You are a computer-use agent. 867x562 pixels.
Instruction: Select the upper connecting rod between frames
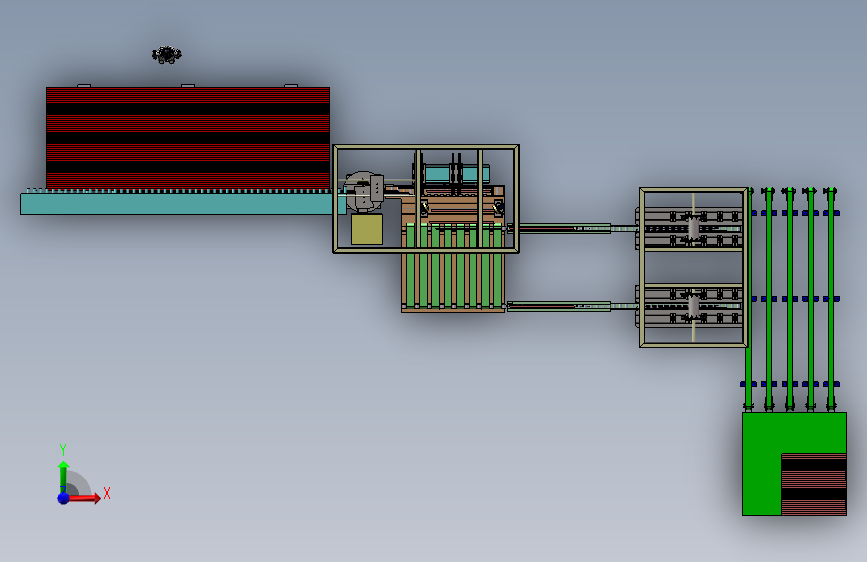click(x=571, y=228)
